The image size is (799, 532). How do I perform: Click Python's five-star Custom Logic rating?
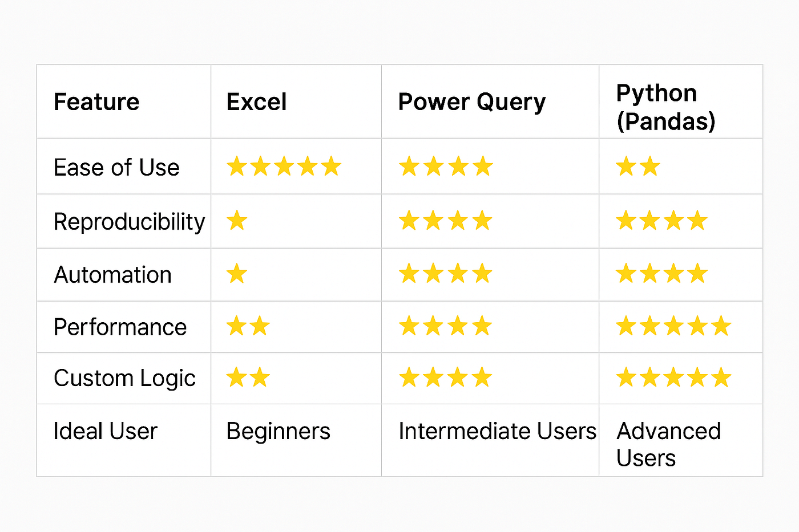coord(673,377)
